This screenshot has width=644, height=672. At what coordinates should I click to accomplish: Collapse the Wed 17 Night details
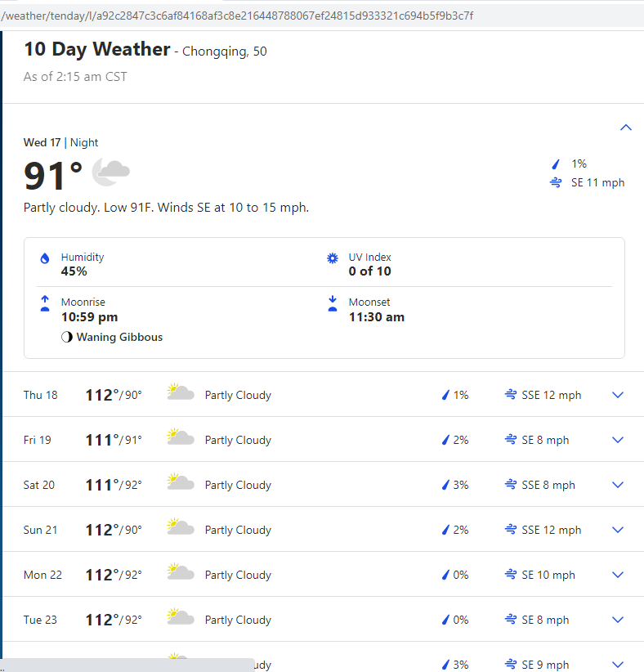click(x=626, y=128)
